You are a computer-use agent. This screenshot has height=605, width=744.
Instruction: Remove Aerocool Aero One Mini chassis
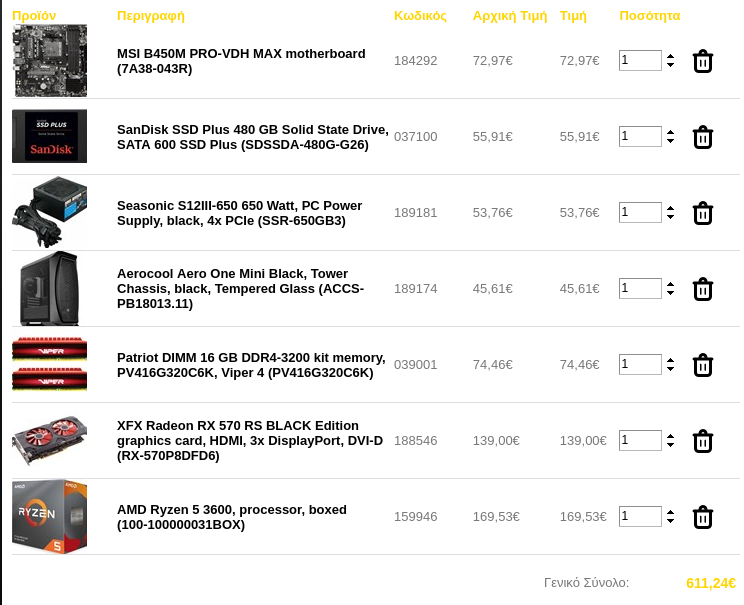click(703, 289)
